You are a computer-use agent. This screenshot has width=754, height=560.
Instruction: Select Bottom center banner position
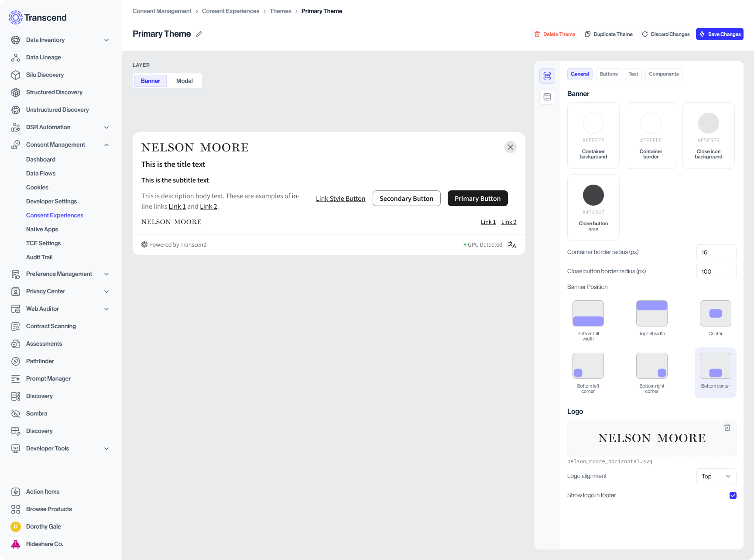716,372
